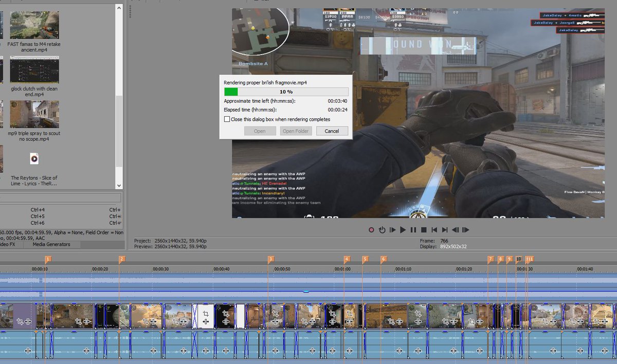
Task: Stop playback with the Stop button
Action: click(424, 230)
